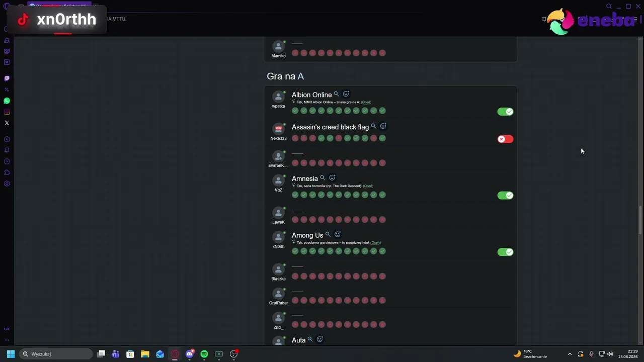Open the Player panel in the sidebar
Image resolution: width=644 pixels, height=362 pixels.
[x=7, y=139]
